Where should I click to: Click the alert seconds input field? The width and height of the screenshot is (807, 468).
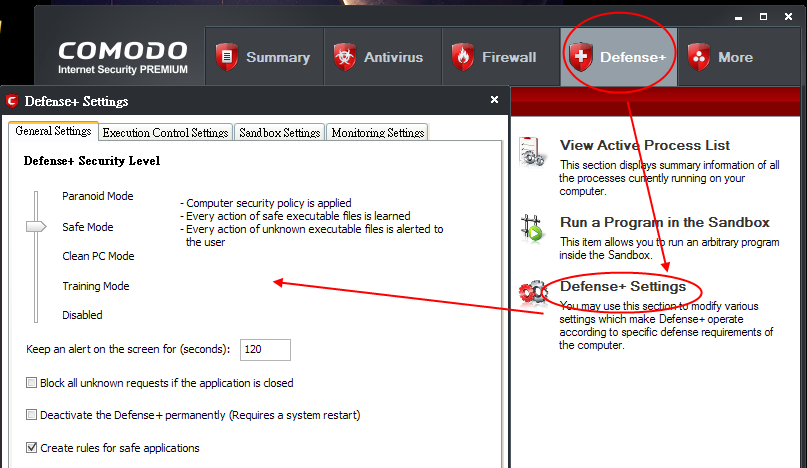[x=265, y=350]
